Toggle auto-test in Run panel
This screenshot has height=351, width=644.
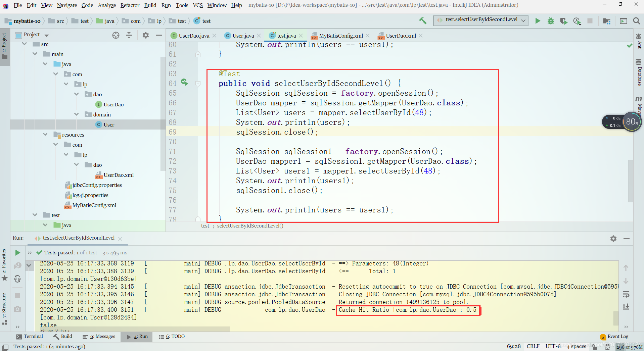click(18, 279)
